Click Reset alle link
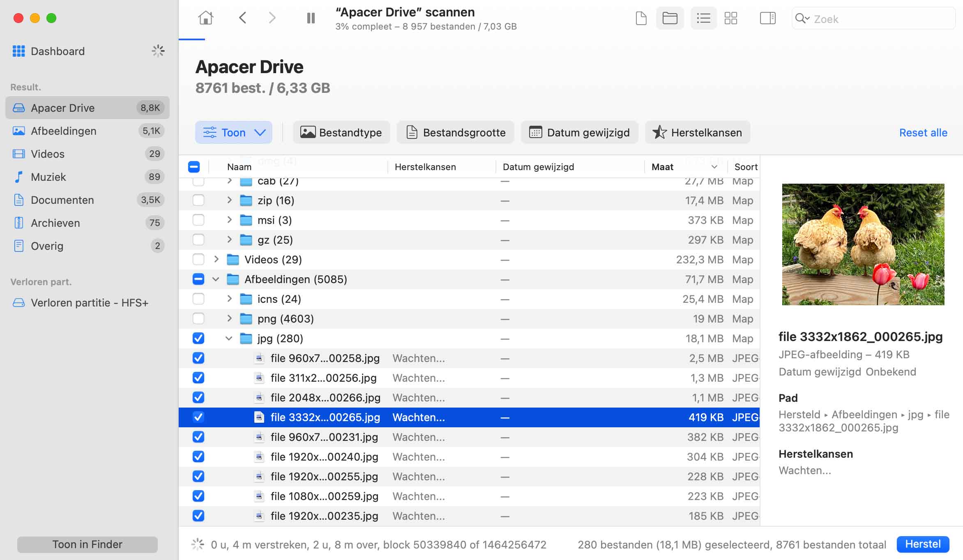Screen dimensions: 963x560 click(x=923, y=133)
